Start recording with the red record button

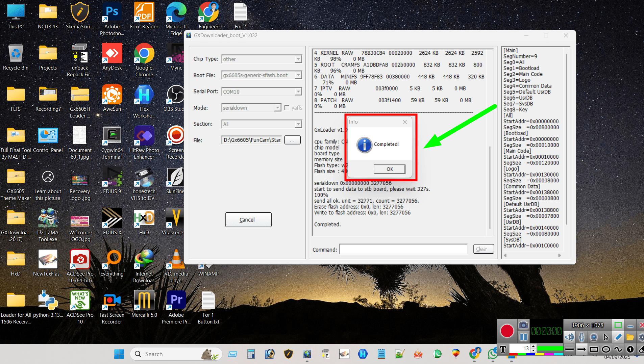(507, 331)
